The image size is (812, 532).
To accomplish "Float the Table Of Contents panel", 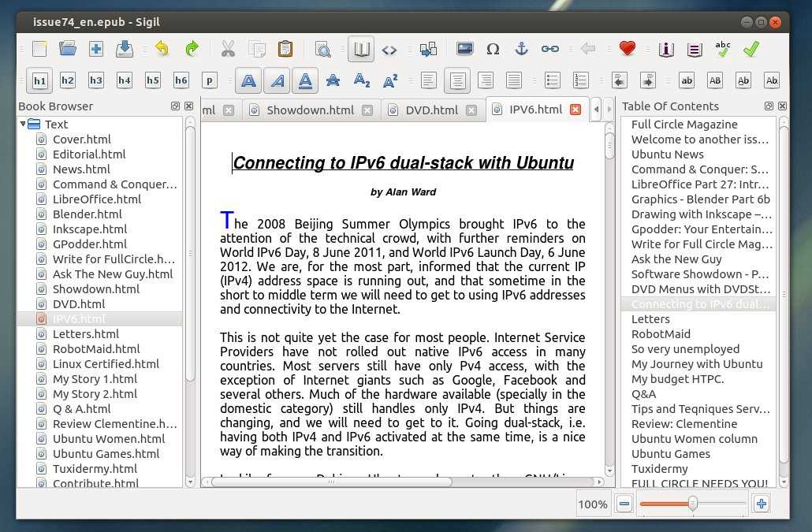I will [x=769, y=106].
